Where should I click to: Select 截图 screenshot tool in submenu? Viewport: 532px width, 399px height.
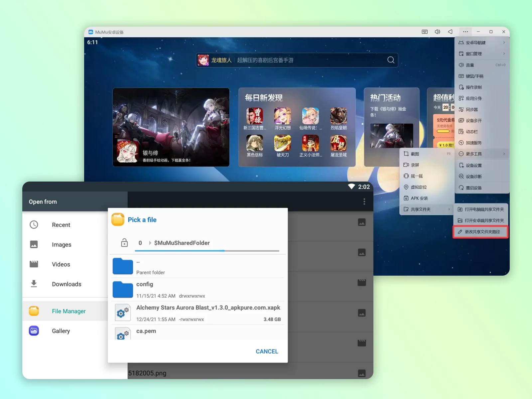427,154
